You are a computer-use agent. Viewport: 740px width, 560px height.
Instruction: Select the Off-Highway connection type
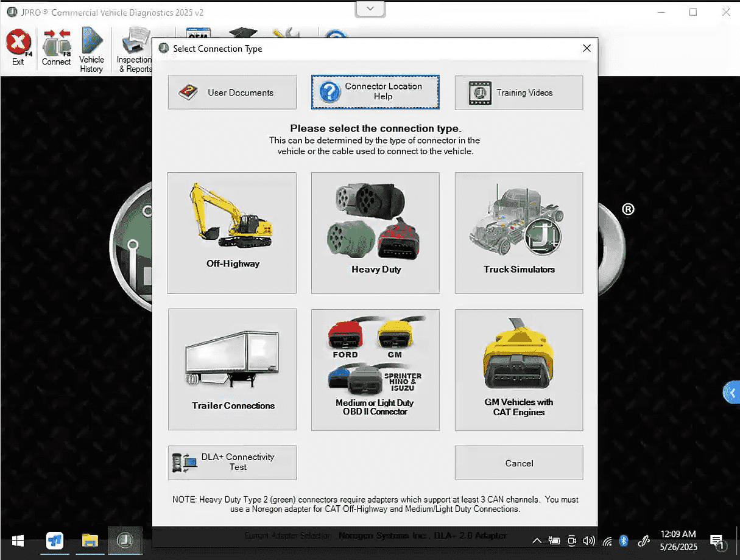[232, 233]
